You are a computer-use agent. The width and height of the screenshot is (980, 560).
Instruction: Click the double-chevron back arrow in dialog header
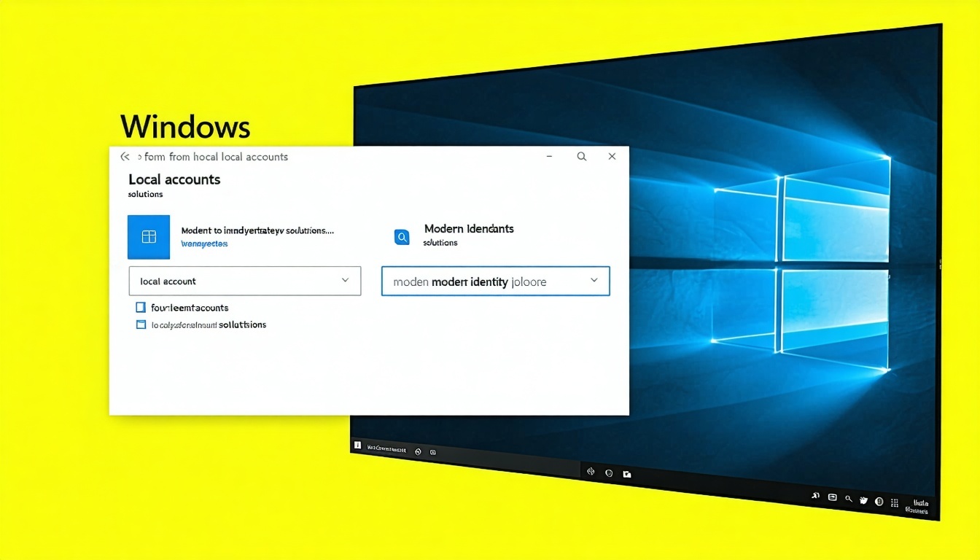point(125,157)
